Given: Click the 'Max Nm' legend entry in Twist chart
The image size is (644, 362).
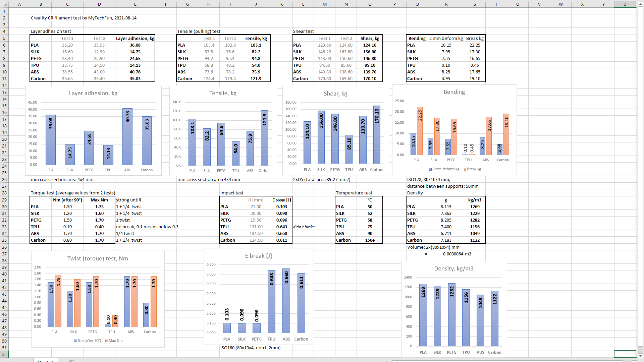Looking at the screenshot, I should (114, 341).
